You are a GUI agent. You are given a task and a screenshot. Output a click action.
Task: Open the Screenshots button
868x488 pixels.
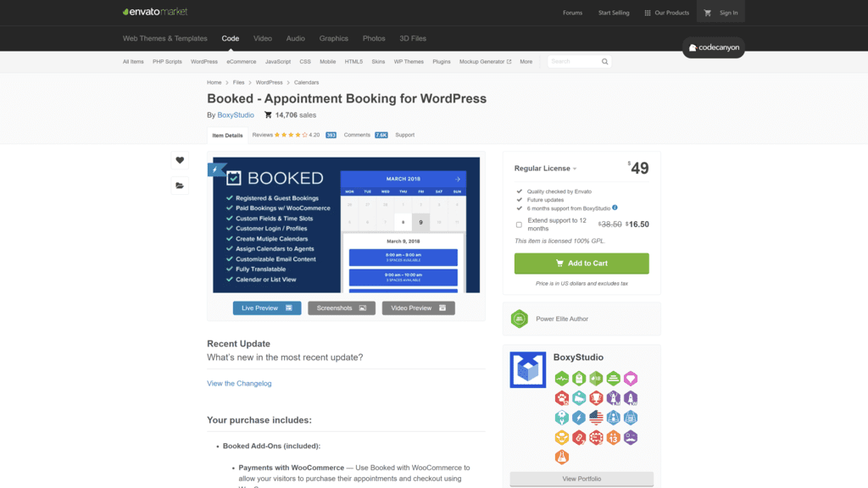click(342, 308)
